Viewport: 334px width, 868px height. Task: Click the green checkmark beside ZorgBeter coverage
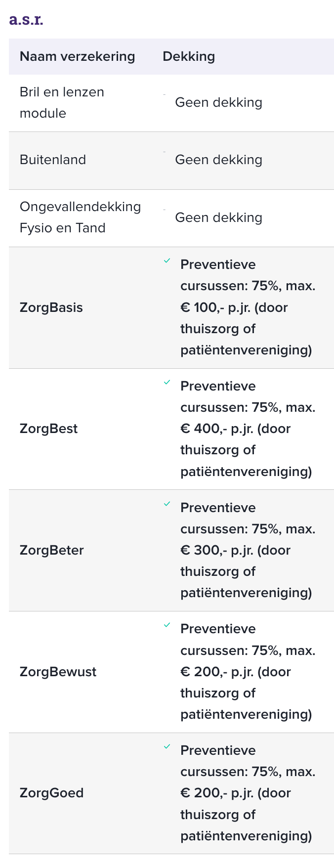[167, 504]
